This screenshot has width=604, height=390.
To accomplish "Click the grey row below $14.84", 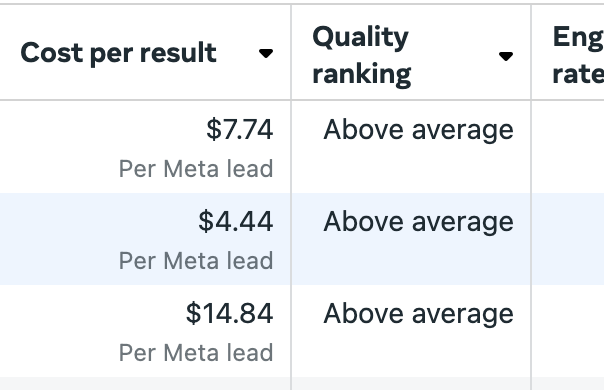I will (x=302, y=383).
